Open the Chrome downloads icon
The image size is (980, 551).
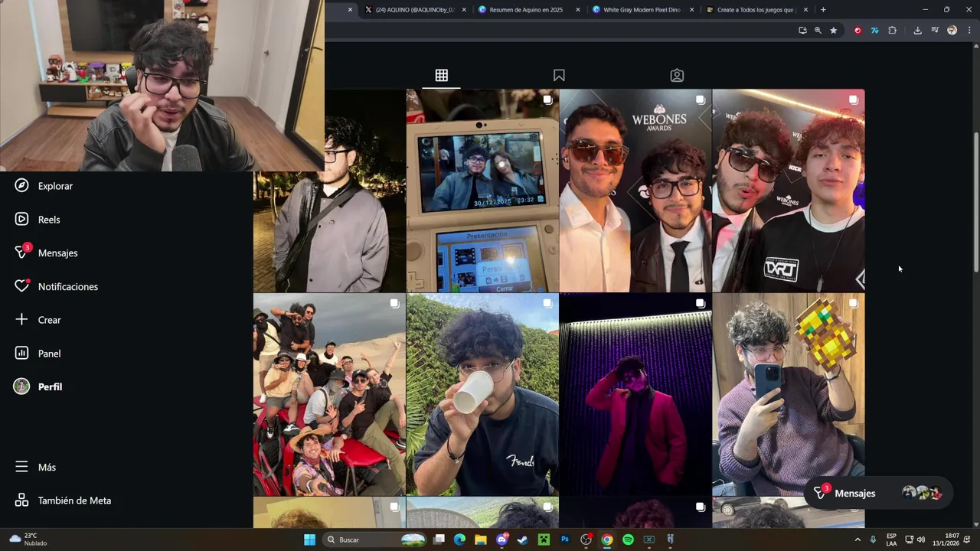(917, 31)
